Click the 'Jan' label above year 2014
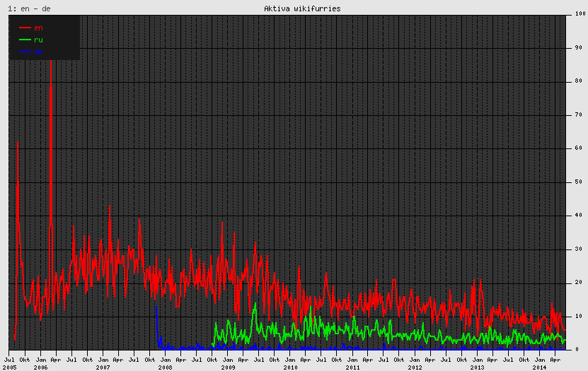 (539, 360)
